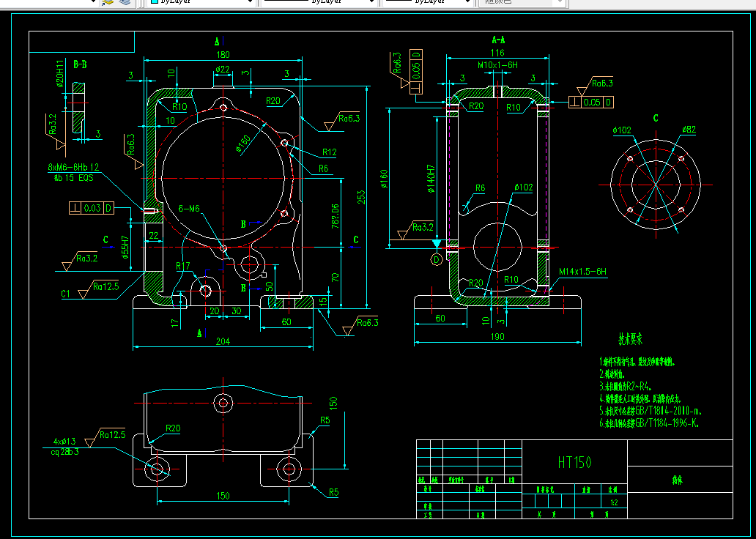The height and width of the screenshot is (539, 756).
Task: Open the Layer States stacked-sheets icon
Action: tap(125, 2)
